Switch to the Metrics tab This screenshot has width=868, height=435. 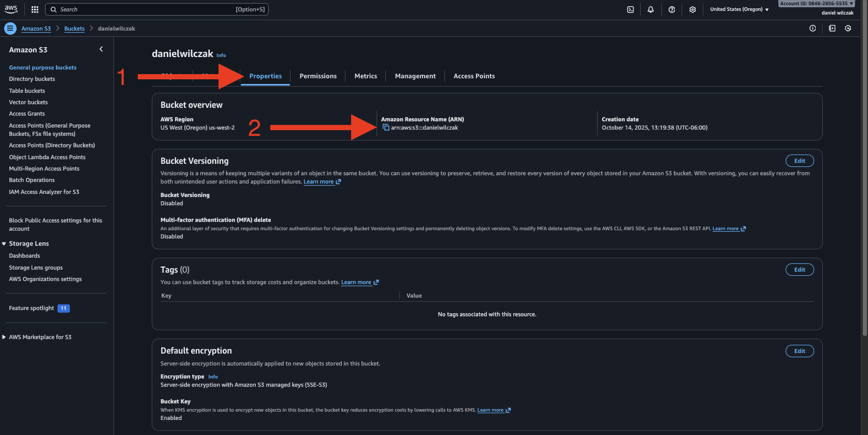click(x=366, y=76)
